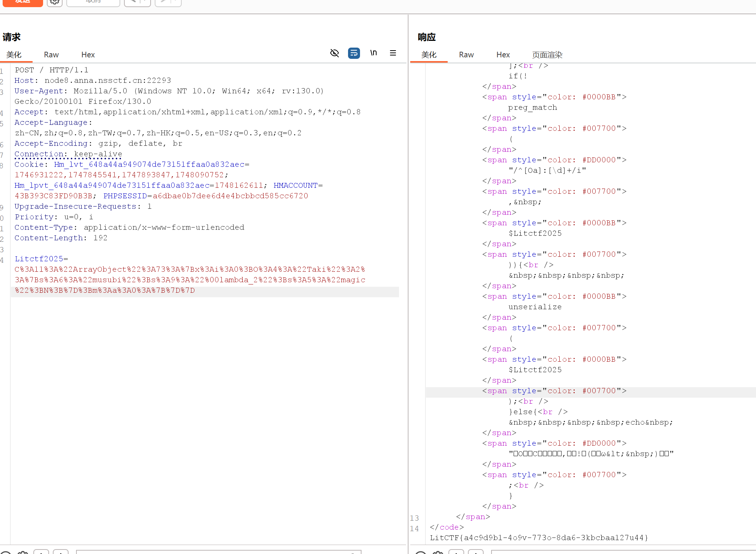The height and width of the screenshot is (554, 756).
Task: Switch response view to Hex tab
Action: coord(503,55)
